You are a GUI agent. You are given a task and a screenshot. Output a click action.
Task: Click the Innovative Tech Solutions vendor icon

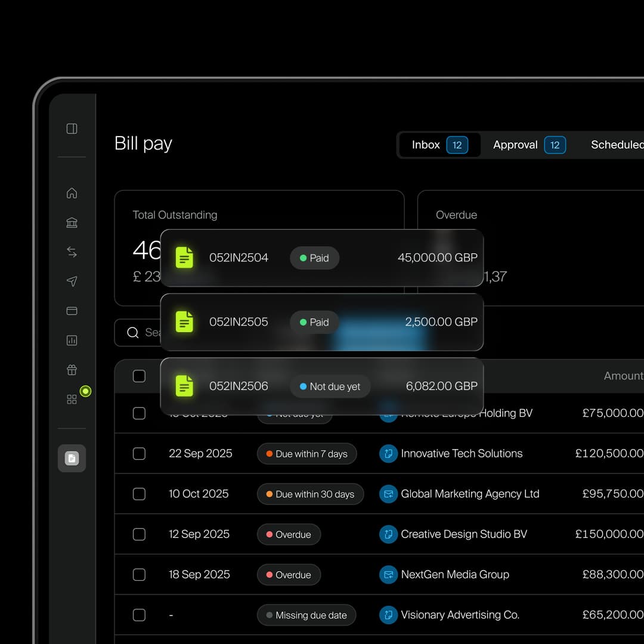[x=388, y=453]
